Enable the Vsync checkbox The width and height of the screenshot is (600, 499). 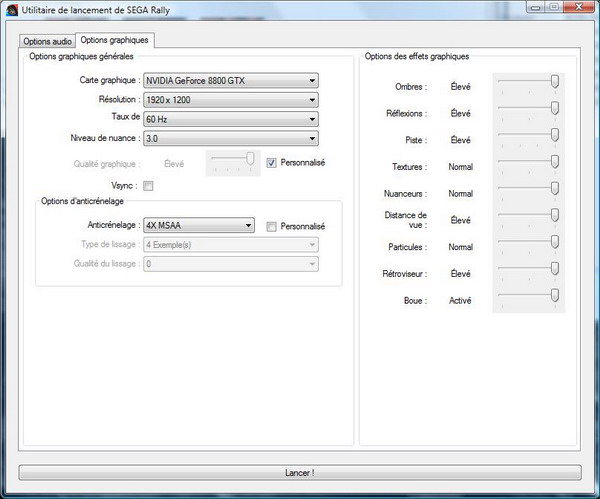pyautogui.click(x=148, y=186)
